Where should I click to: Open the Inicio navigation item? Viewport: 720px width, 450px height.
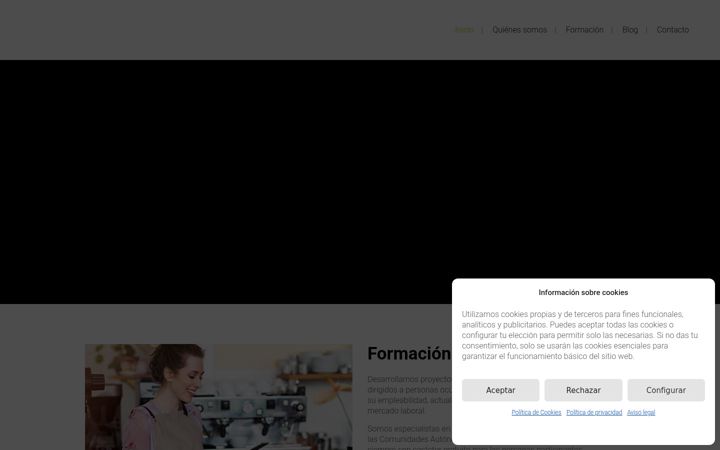point(464,30)
